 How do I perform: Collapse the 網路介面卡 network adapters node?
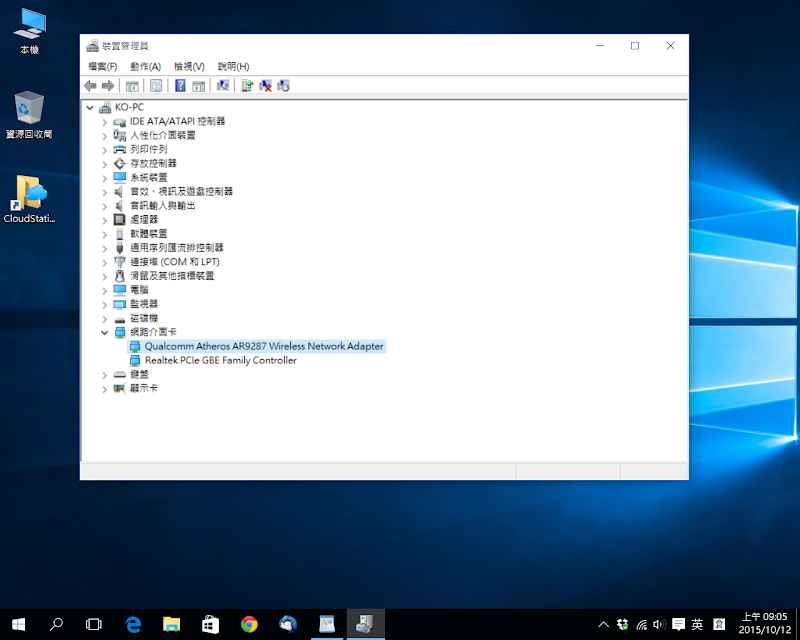point(105,332)
